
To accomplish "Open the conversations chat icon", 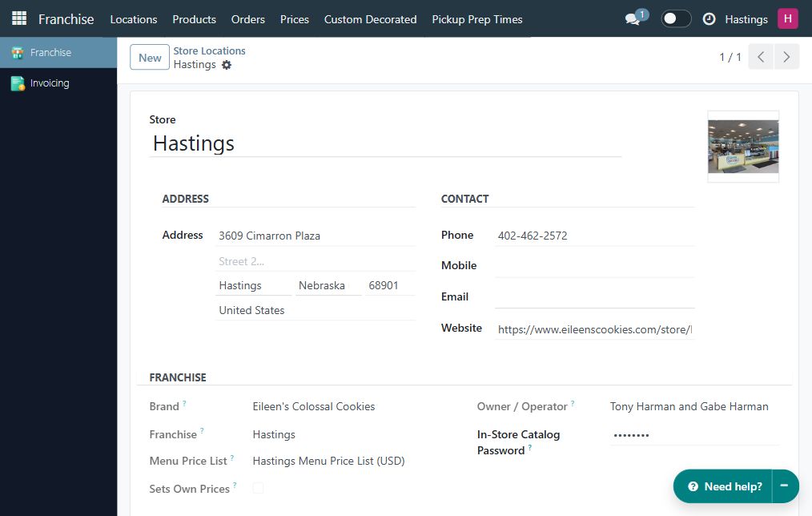I will tap(633, 19).
